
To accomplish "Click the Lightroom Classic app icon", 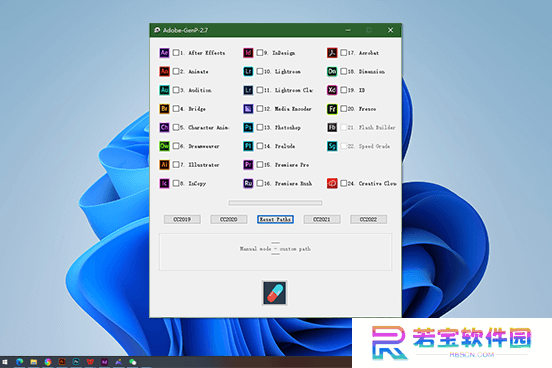I will [x=248, y=90].
